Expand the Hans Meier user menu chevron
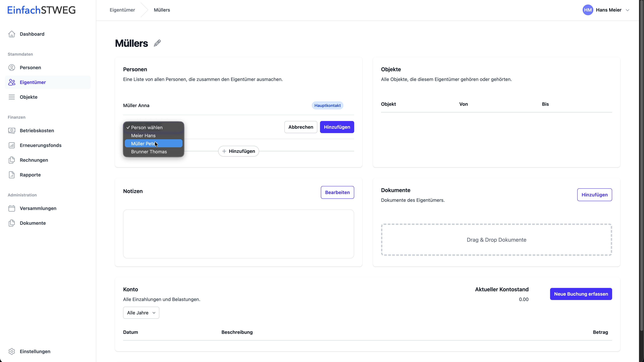The width and height of the screenshot is (644, 362). tap(628, 10)
